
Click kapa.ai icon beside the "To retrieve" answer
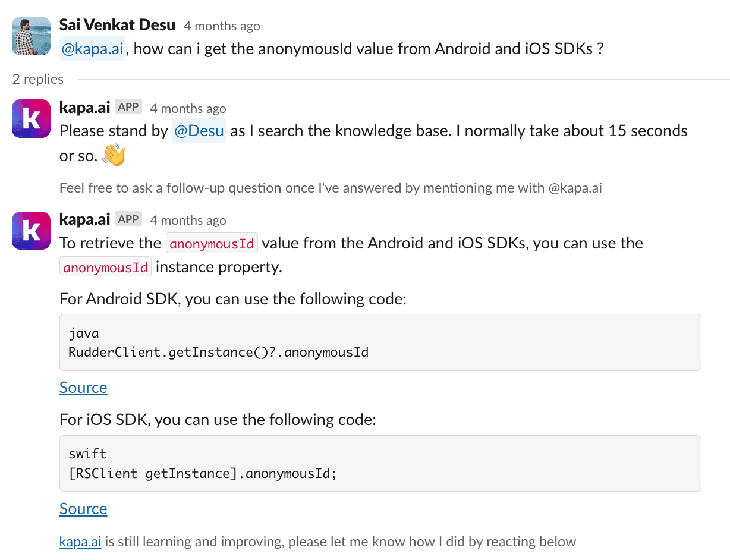(x=31, y=230)
